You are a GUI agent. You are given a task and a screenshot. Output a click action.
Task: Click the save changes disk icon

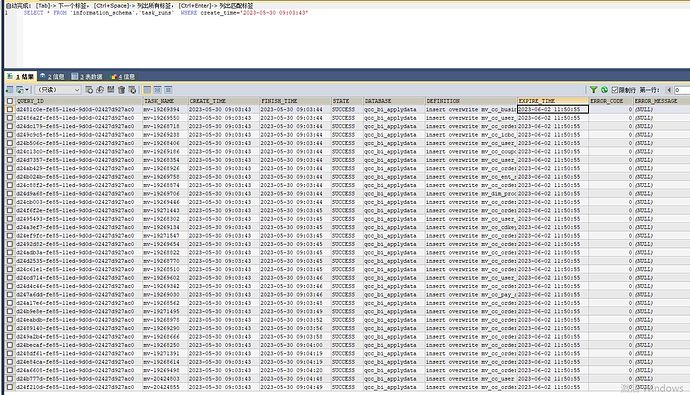[110, 89]
